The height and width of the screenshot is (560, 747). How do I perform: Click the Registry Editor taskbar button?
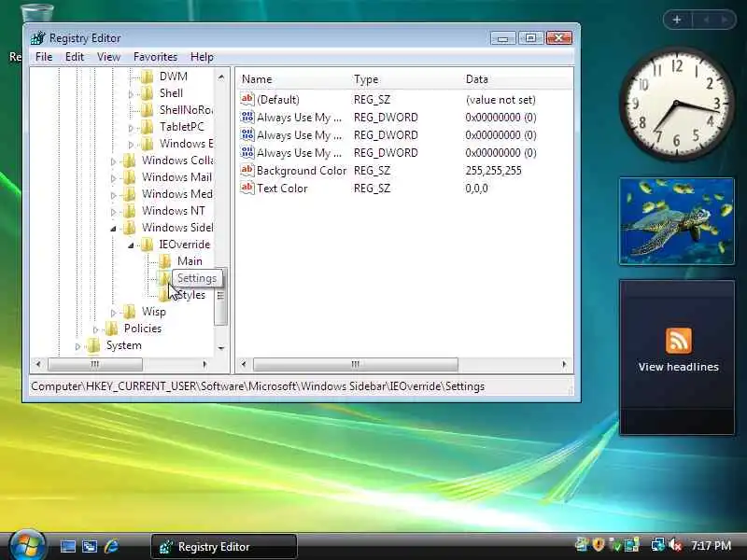(x=224, y=546)
